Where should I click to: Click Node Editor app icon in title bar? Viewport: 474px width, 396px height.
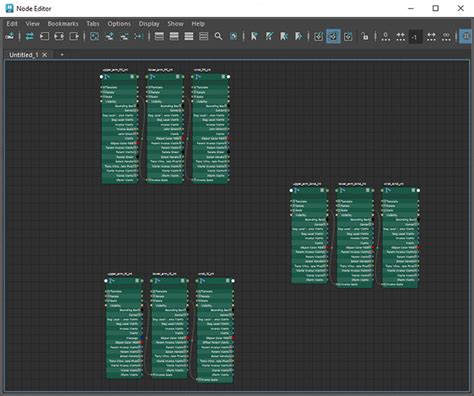[10, 8]
